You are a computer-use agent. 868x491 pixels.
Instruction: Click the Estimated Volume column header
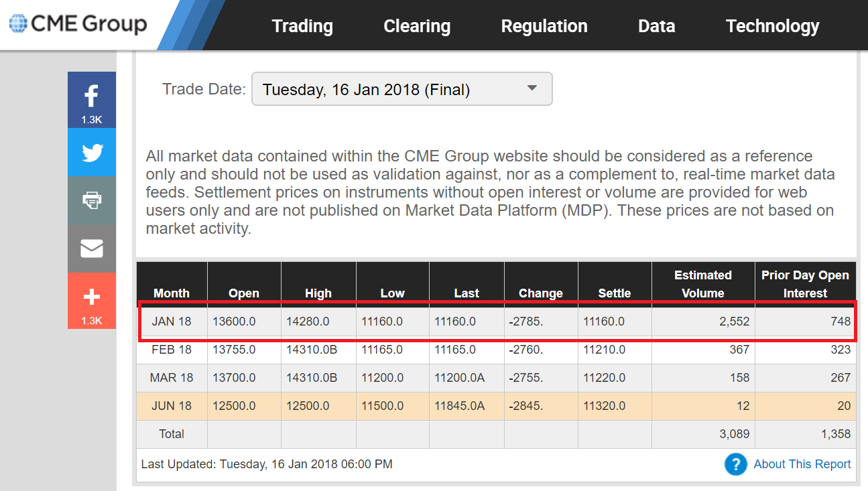(x=702, y=284)
